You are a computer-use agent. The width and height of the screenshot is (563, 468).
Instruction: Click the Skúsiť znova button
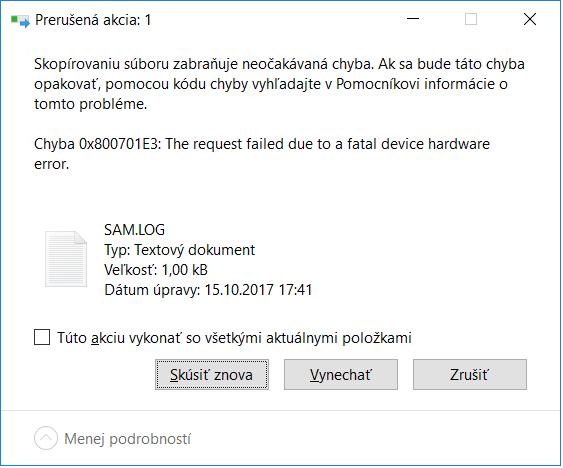click(212, 375)
